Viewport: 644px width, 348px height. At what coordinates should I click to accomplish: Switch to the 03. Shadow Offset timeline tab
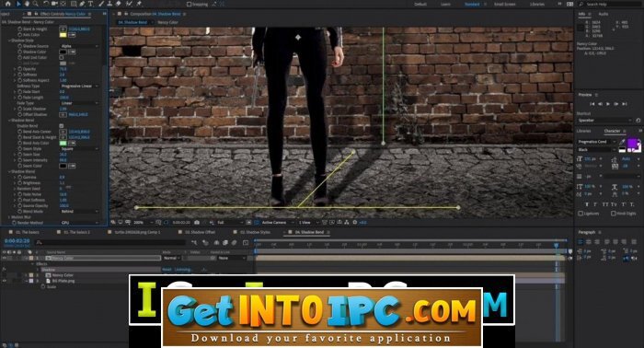[200, 232]
